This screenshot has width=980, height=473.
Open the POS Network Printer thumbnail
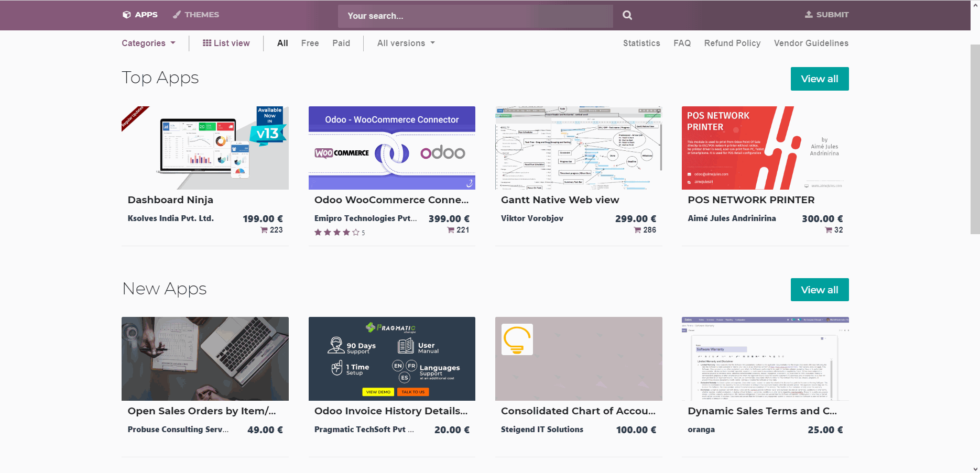click(x=765, y=148)
